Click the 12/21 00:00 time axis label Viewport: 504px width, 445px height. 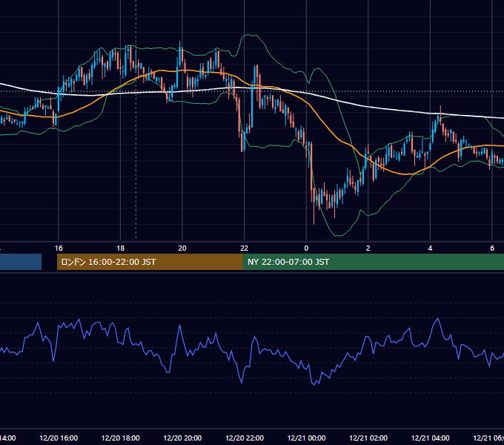[x=306, y=438]
